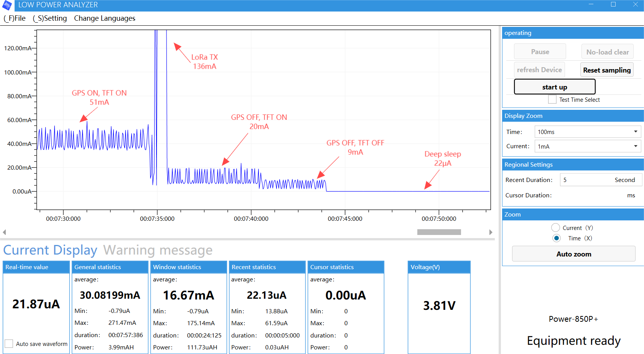Screen dimensions: 644x354
Task: Open the Setting menu
Action: [x=50, y=18]
